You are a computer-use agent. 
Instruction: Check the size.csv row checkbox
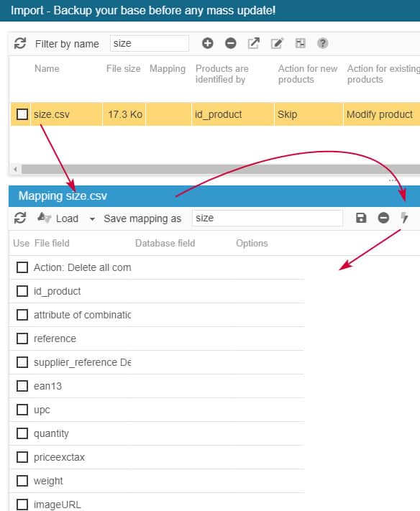tap(22, 114)
